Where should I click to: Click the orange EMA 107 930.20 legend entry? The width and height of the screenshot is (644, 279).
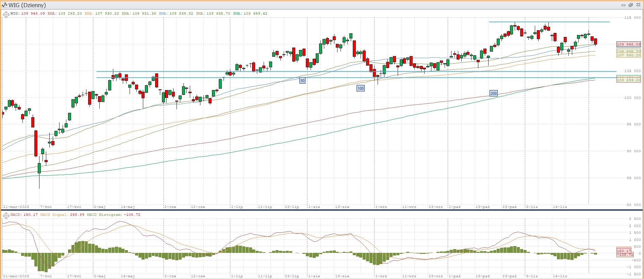point(102,14)
